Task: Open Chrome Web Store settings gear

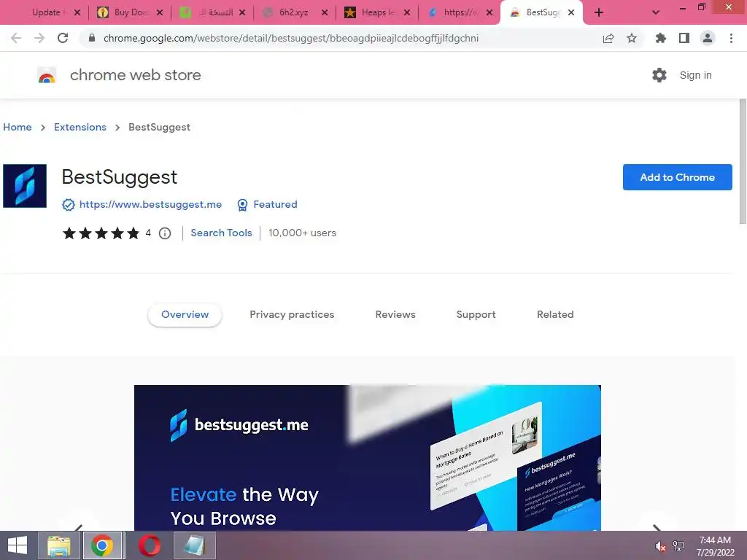Action: pyautogui.click(x=659, y=75)
